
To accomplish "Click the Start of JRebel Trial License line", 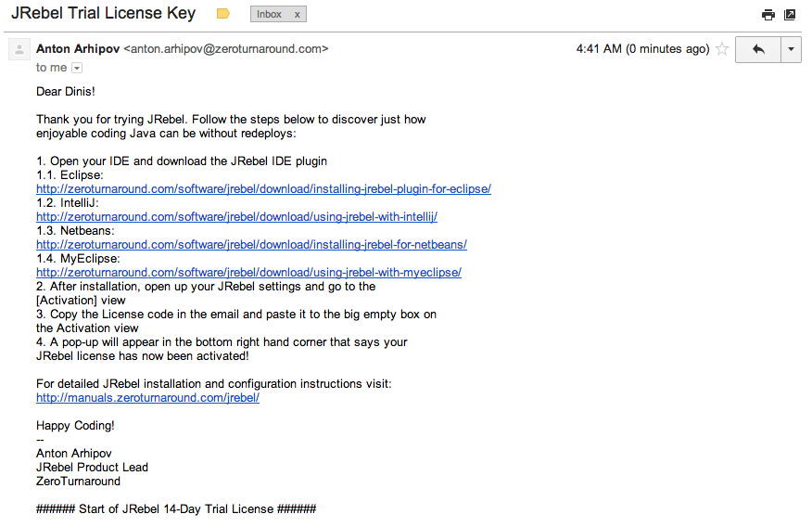I will pos(176,509).
